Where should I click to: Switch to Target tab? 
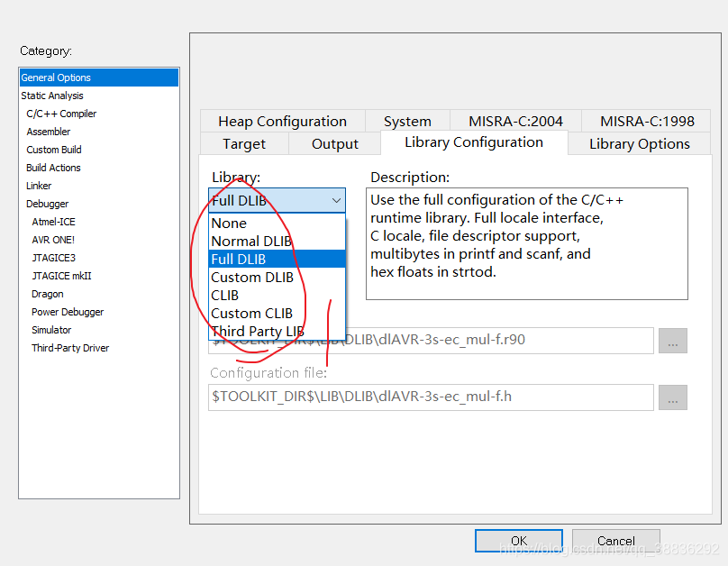(244, 144)
